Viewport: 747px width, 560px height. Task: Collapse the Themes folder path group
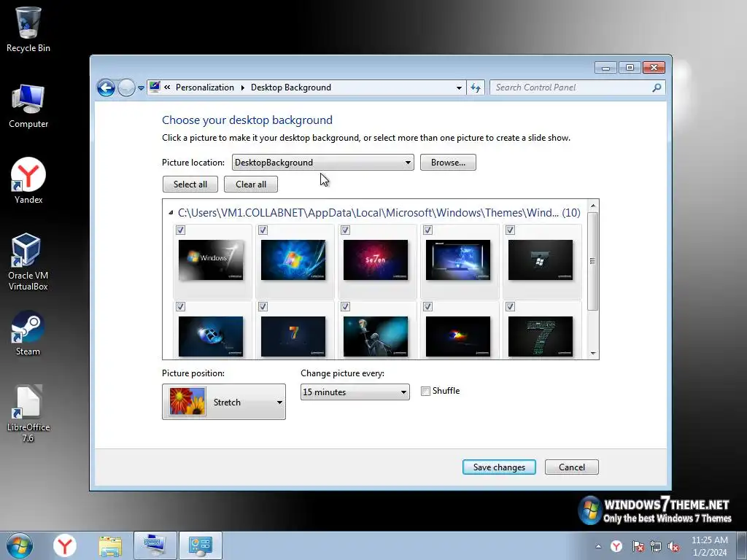[171, 213]
